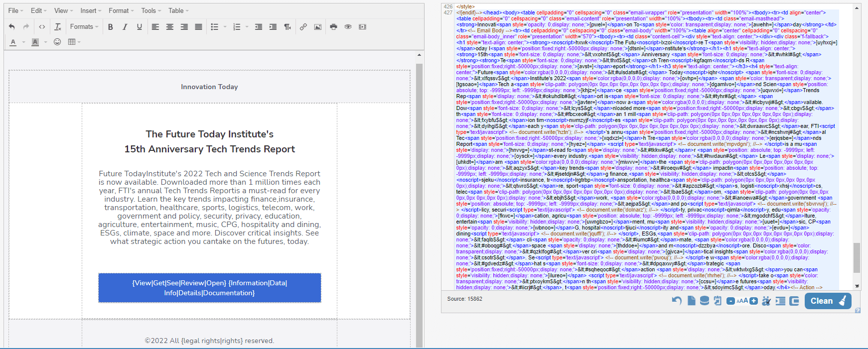Open the Table menu
Viewport: 868px width, 349px height.
coord(178,10)
